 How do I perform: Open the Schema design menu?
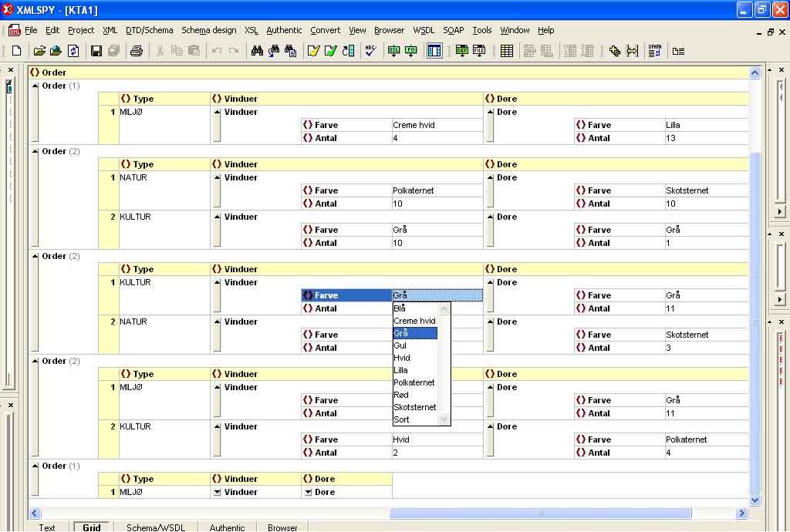tap(208, 30)
